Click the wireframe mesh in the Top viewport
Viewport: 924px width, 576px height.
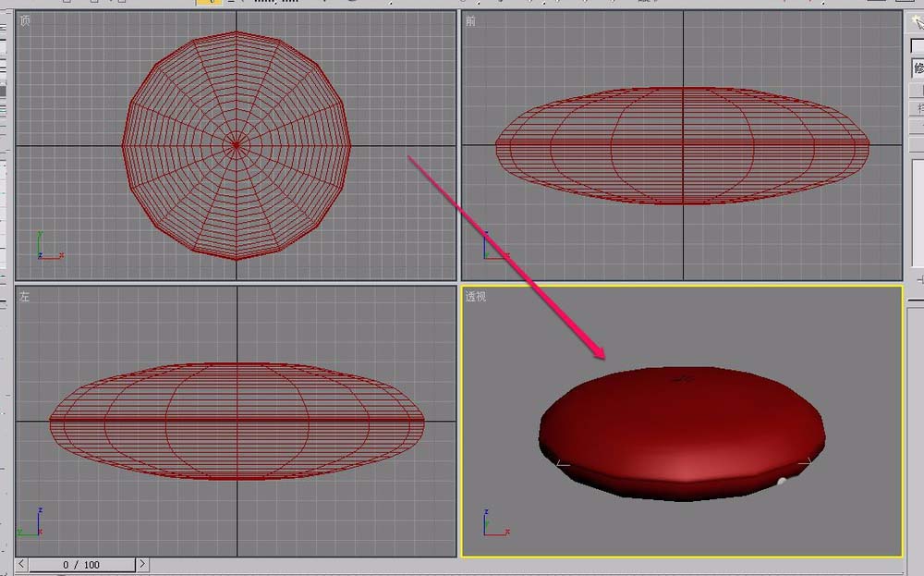[x=236, y=143]
